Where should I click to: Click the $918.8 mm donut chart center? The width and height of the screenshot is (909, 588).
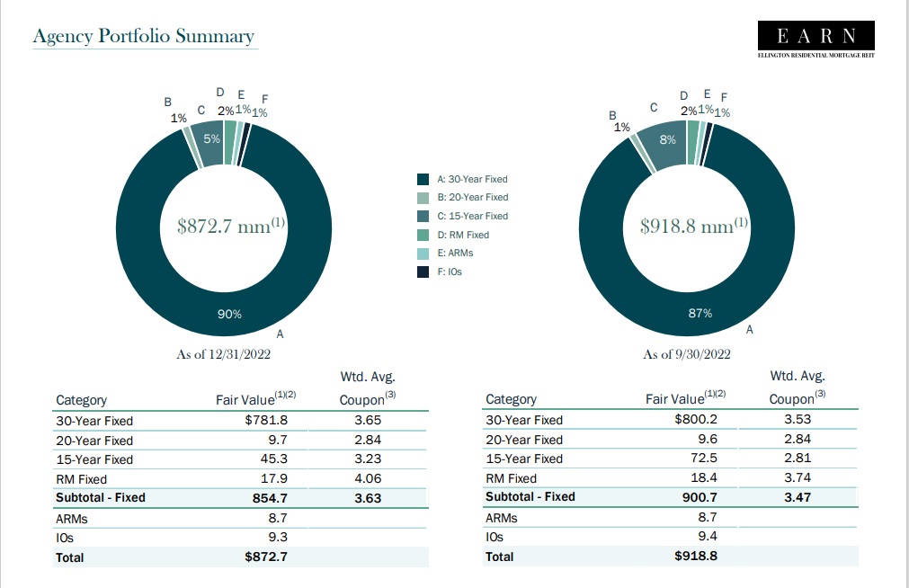click(x=692, y=227)
